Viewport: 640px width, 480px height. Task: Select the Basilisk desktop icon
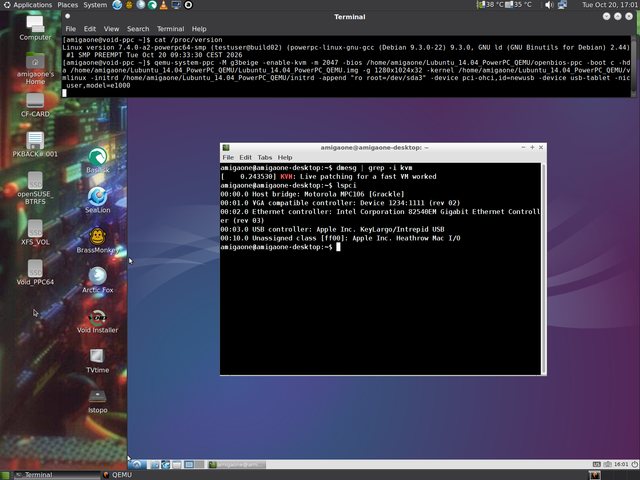[x=98, y=160]
